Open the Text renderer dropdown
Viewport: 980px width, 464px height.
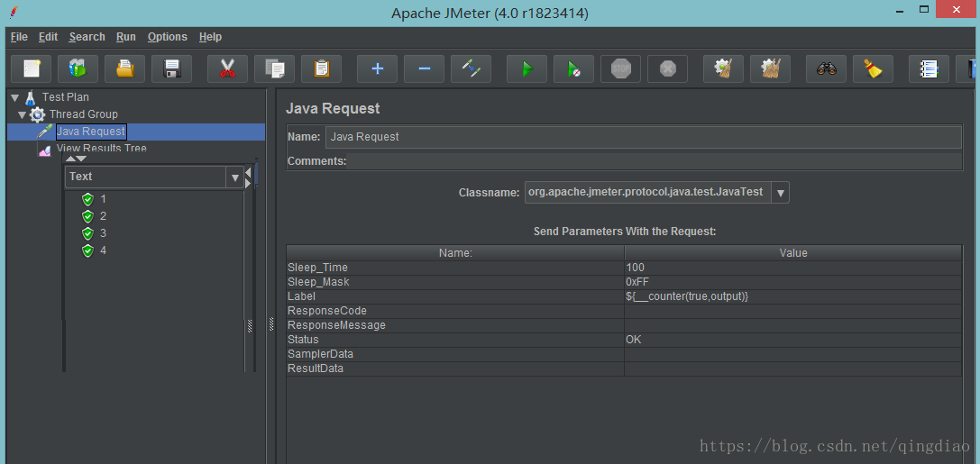(x=235, y=177)
